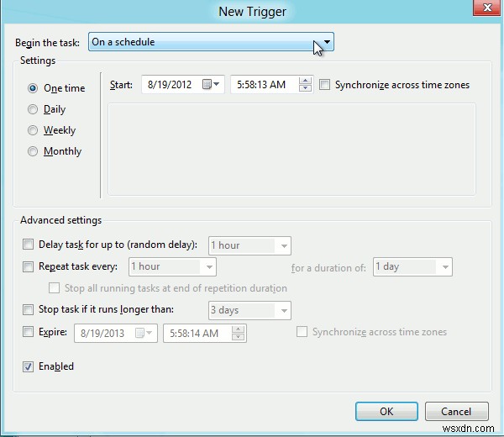The height and width of the screenshot is (437, 504).
Task: Close the New Trigger dialog
Action: click(487, 8)
